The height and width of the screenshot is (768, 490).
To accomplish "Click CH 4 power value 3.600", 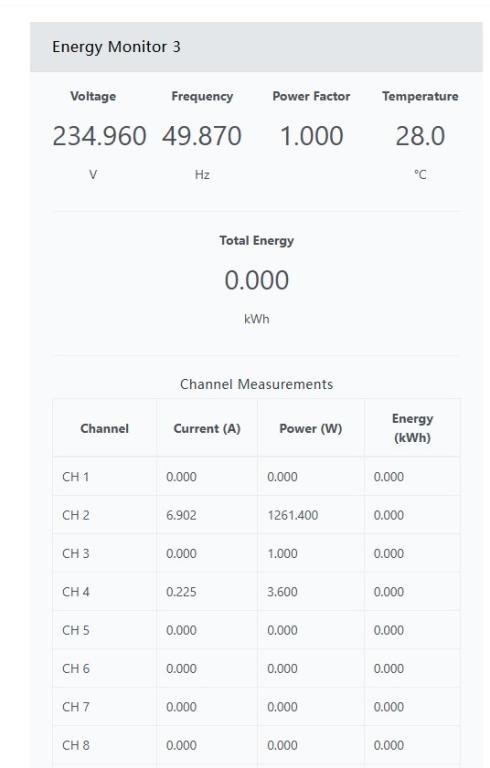I will pos(282,592).
